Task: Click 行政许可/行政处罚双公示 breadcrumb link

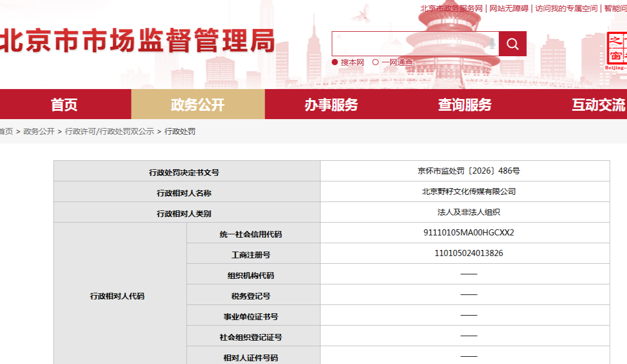Action: pos(110,131)
